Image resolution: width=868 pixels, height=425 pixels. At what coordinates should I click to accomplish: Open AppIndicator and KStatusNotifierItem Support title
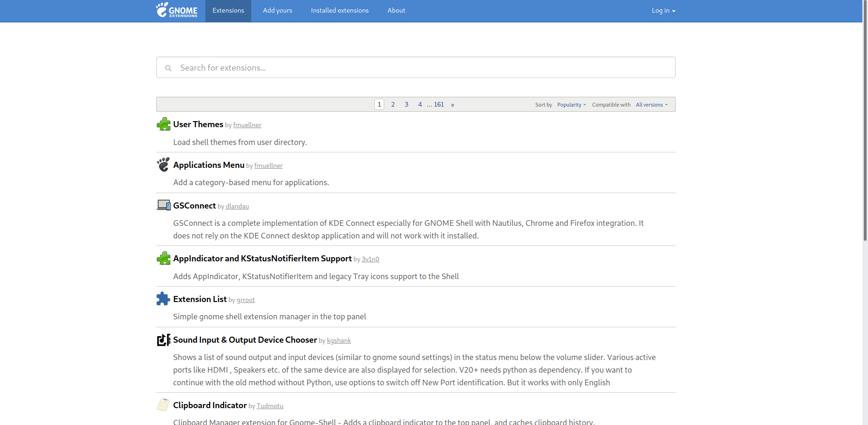click(x=262, y=259)
